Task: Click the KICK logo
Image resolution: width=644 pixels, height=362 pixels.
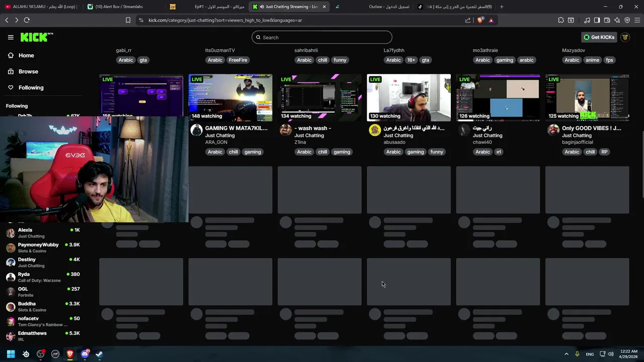Action: (36, 37)
